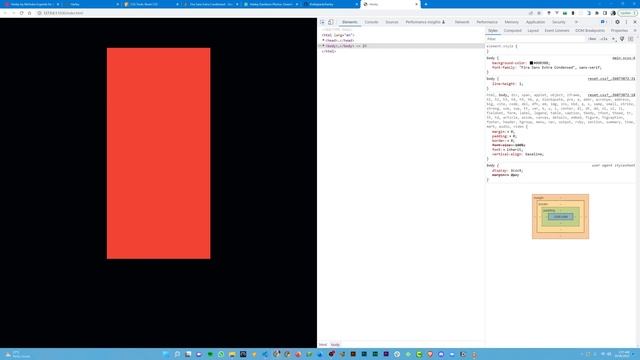
Task: Open a new browser tab with plus
Action: [x=426, y=4]
